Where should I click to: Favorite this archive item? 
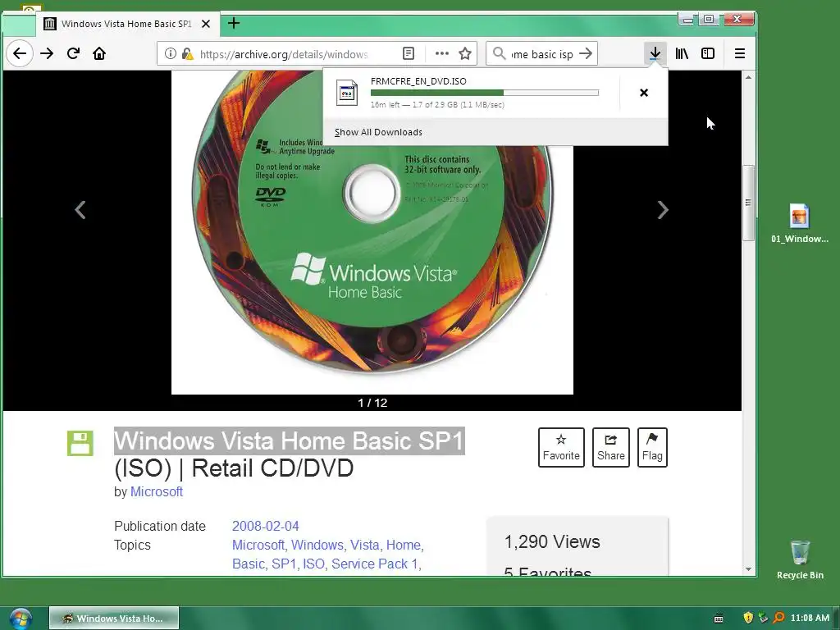click(x=561, y=447)
